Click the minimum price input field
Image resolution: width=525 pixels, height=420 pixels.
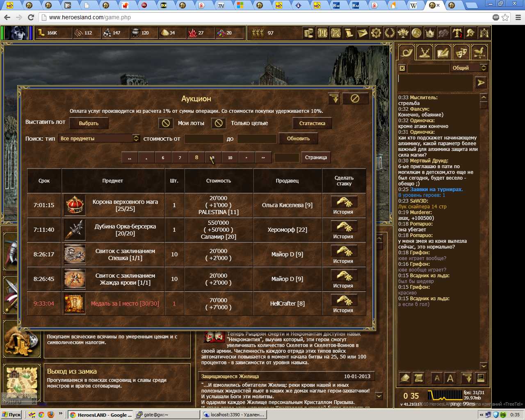pyautogui.click(x=204, y=139)
